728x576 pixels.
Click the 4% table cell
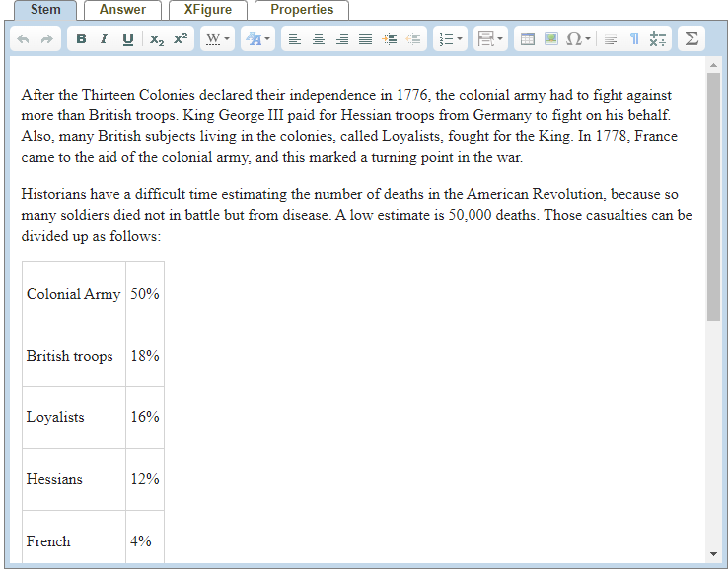(145, 539)
